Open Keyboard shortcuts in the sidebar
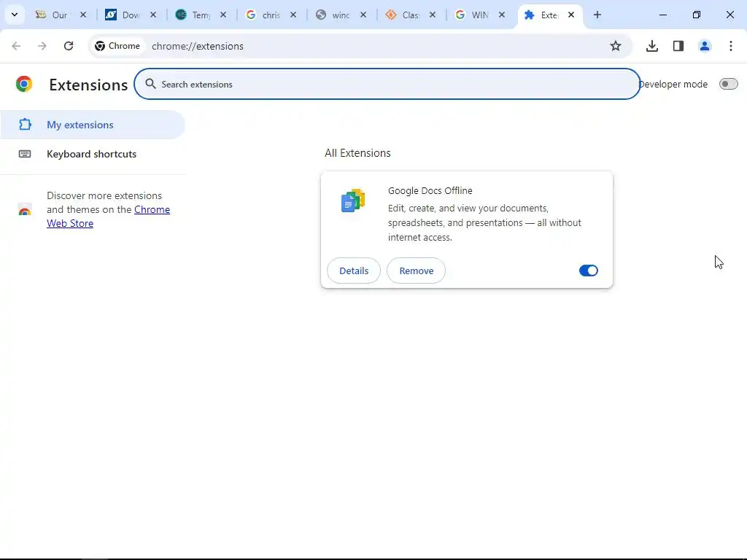 [x=93, y=154]
